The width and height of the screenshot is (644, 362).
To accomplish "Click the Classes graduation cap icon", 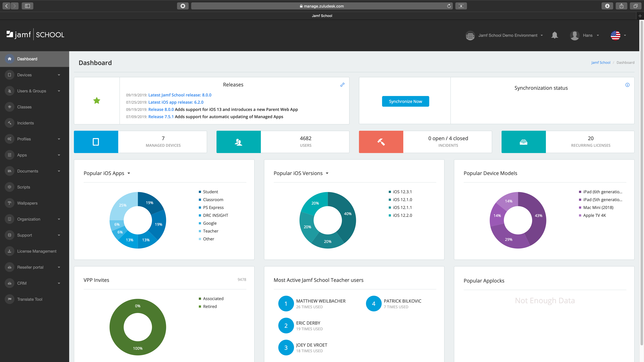I will pos(9,107).
